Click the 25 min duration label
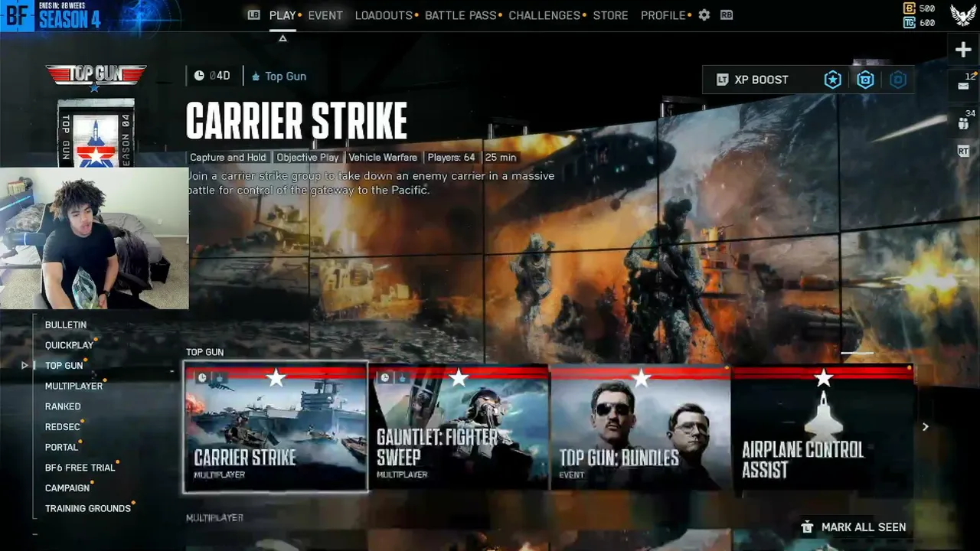980x551 pixels. [x=501, y=158]
